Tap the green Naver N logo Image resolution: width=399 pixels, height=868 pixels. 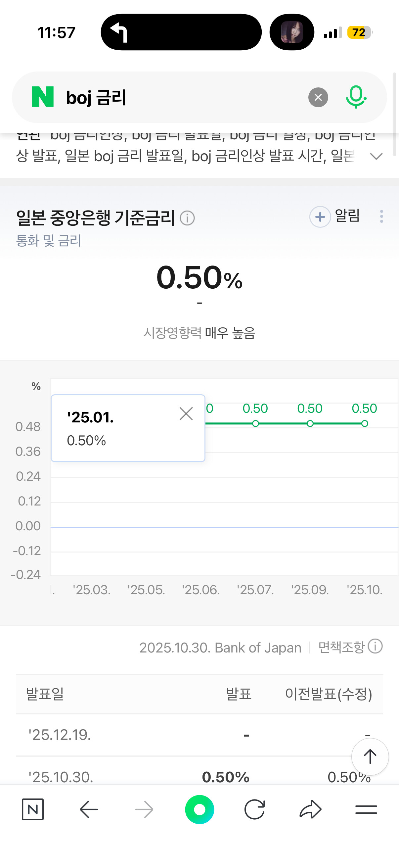pos(43,97)
